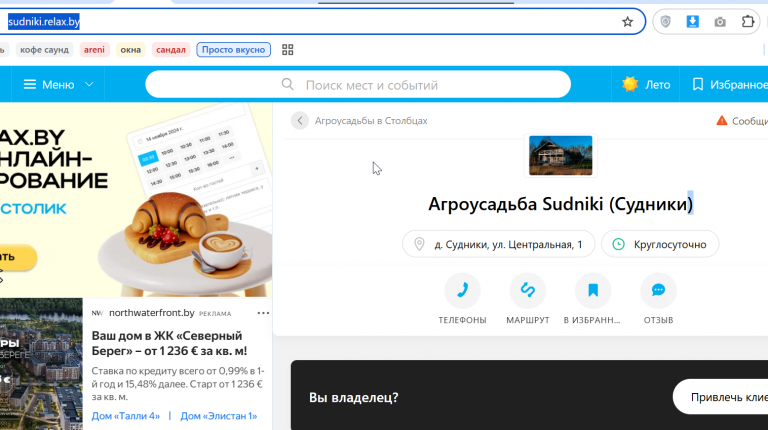
Task: Click the 'Привлечь клиентов' button
Action: pyautogui.click(x=720, y=397)
